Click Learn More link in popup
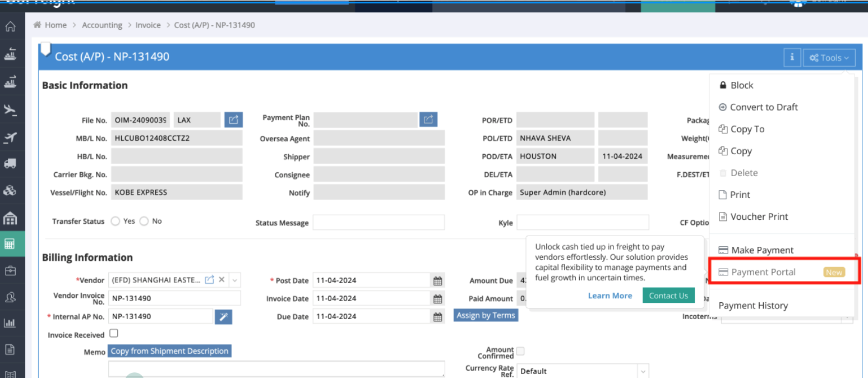Image resolution: width=868 pixels, height=378 pixels. pos(610,296)
